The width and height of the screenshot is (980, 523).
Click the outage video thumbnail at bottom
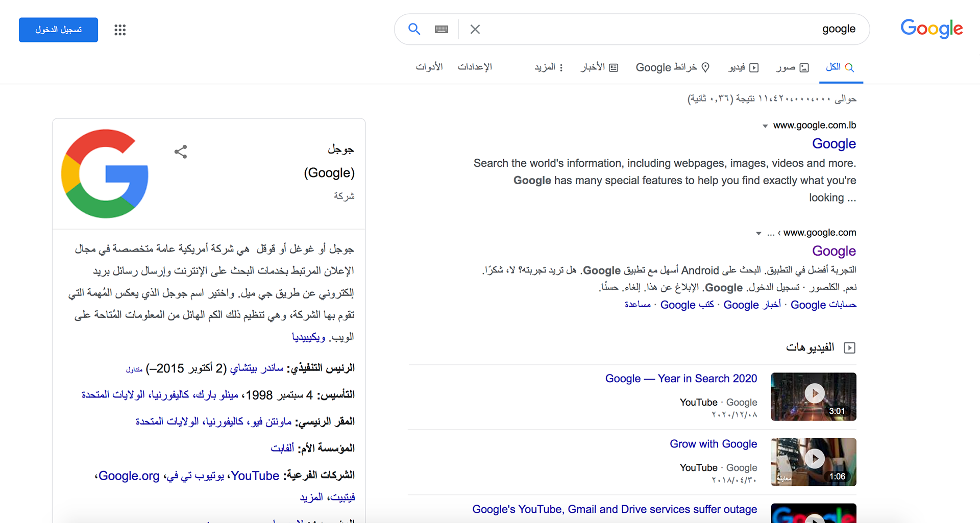click(814, 513)
